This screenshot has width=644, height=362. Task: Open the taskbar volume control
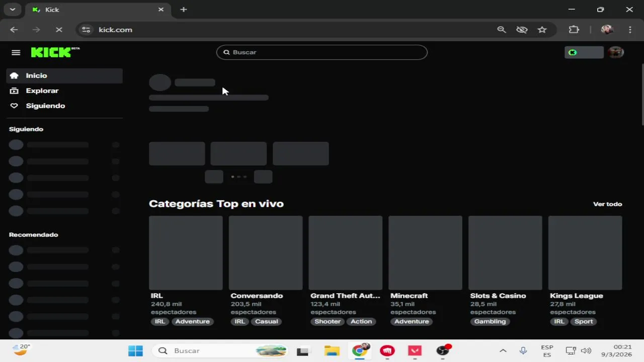tap(586, 351)
